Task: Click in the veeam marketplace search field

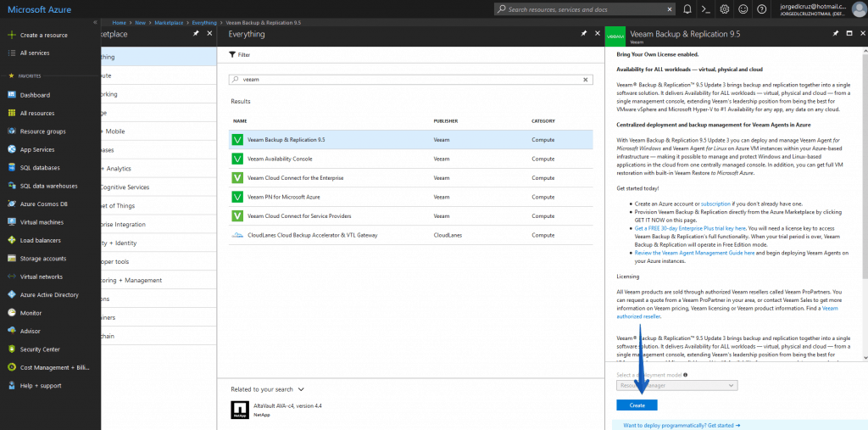Action: [x=410, y=80]
